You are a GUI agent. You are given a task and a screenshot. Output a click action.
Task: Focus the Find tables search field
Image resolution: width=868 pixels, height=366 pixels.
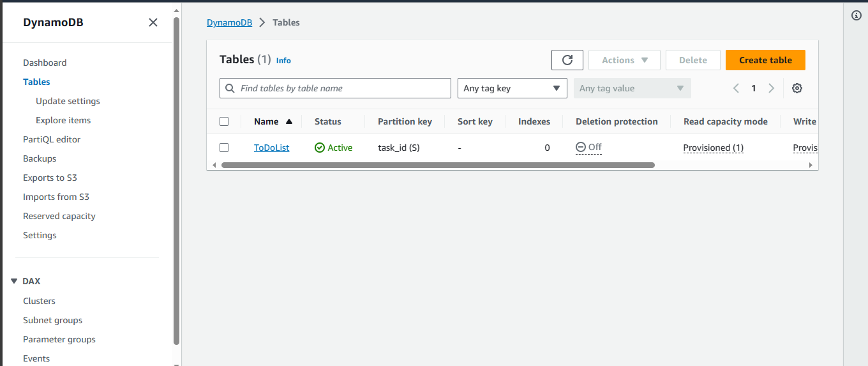click(x=335, y=88)
